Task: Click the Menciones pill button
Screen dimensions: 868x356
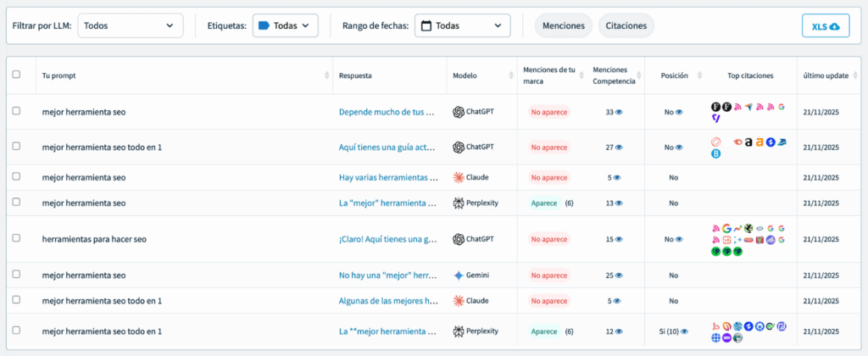Action: [564, 25]
